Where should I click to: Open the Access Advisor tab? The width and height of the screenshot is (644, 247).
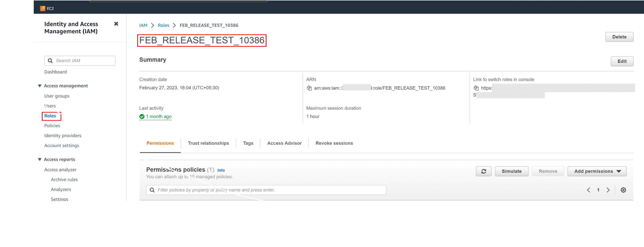point(284,143)
